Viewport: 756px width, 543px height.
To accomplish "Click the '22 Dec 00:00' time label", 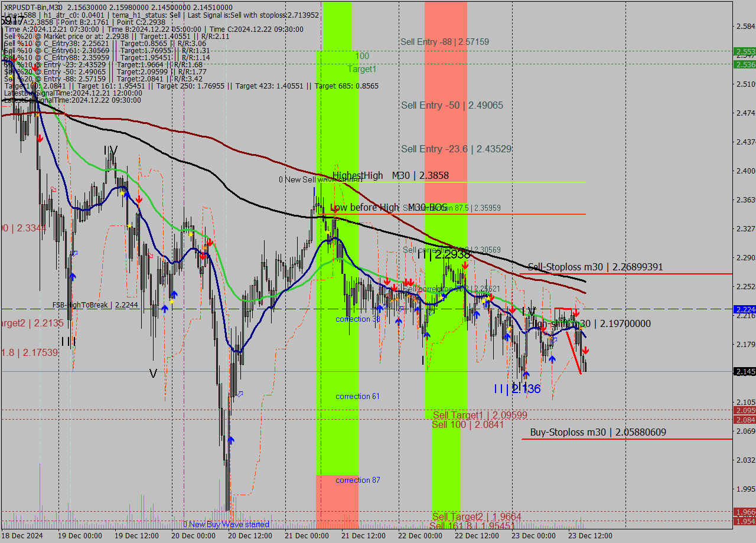I will tap(420, 536).
